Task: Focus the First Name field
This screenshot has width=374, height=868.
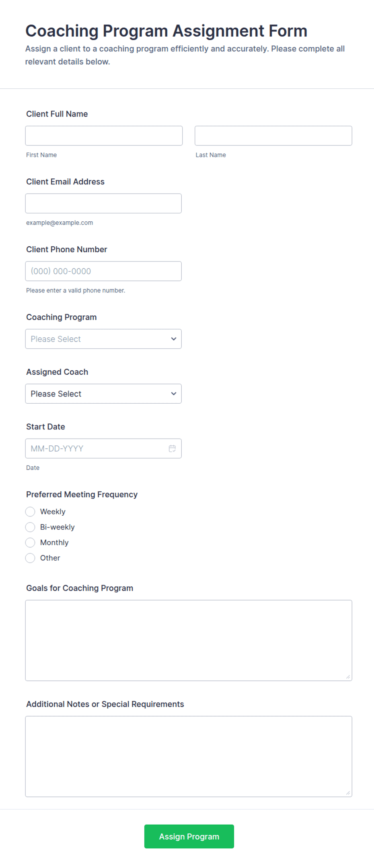Action: (x=104, y=136)
